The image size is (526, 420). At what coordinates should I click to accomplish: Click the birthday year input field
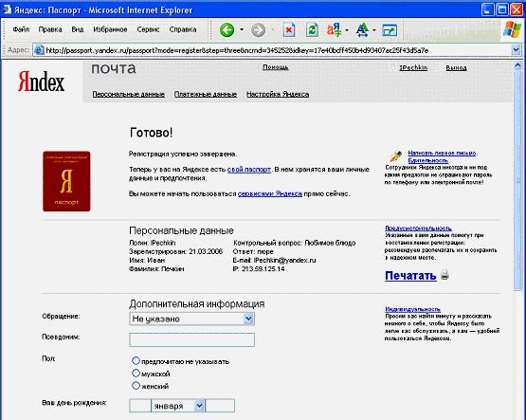tap(220, 406)
